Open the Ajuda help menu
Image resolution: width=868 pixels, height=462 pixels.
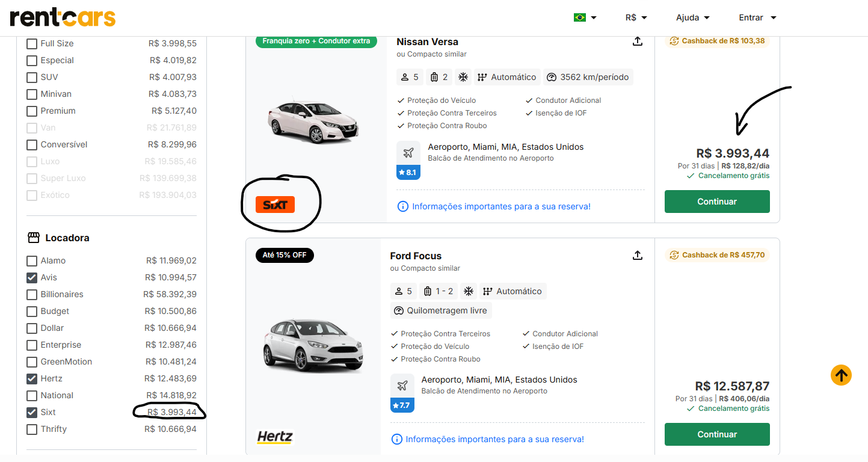tap(693, 17)
